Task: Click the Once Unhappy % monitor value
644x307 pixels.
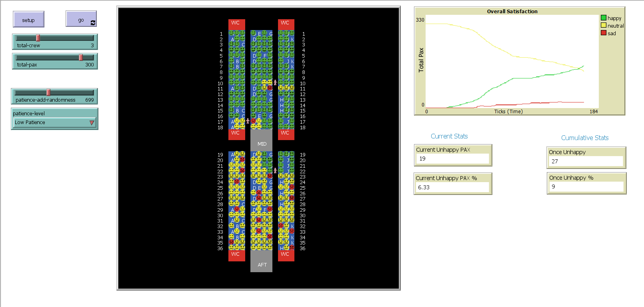Action: click(585, 187)
